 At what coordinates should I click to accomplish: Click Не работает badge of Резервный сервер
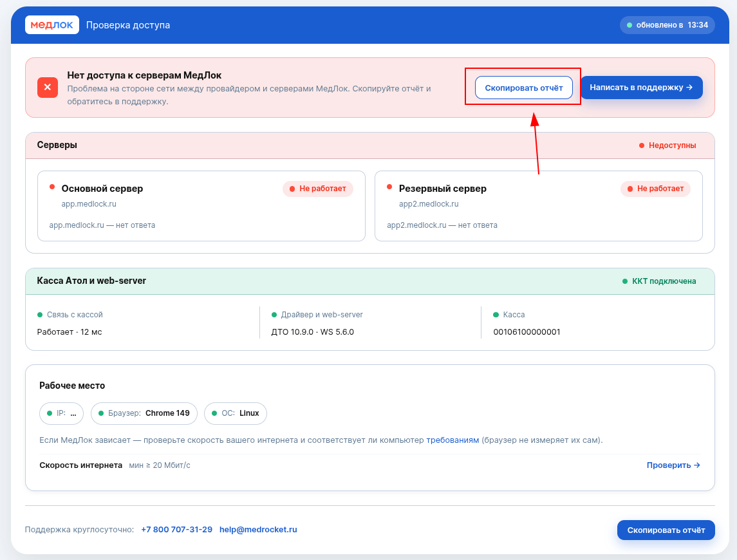coord(655,189)
